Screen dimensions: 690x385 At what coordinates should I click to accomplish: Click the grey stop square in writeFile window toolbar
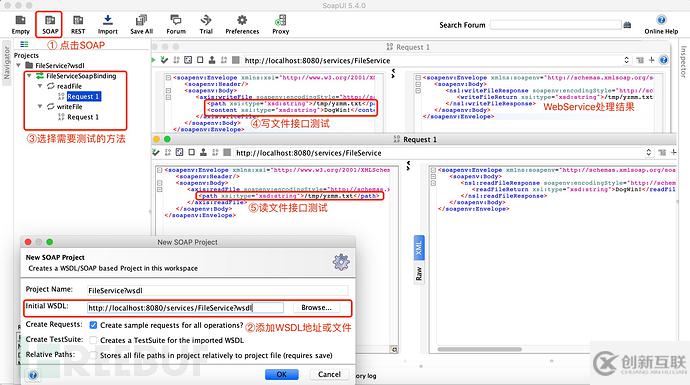point(236,60)
